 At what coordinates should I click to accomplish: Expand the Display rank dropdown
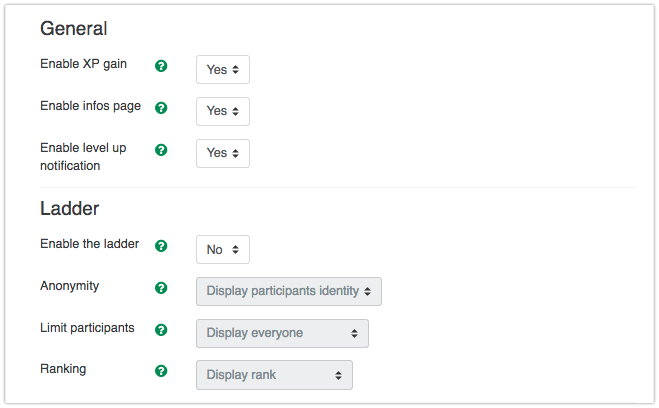(x=274, y=375)
